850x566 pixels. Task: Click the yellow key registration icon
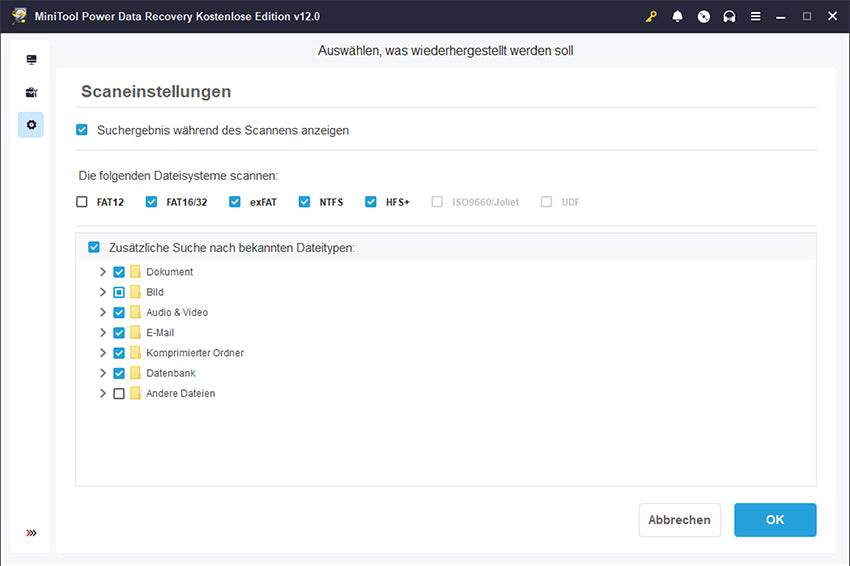(651, 16)
